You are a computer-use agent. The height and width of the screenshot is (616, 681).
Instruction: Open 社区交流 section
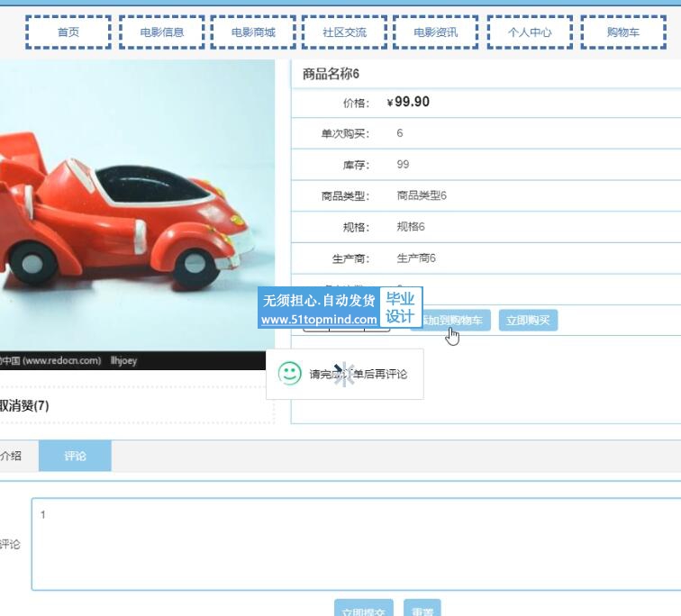[344, 32]
